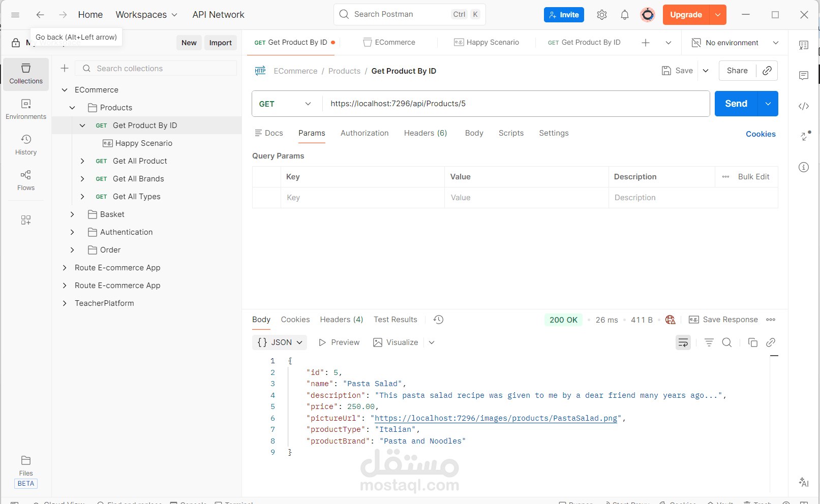820x504 pixels.
Task: Switch to the Headers (6) request tab
Action: [426, 133]
